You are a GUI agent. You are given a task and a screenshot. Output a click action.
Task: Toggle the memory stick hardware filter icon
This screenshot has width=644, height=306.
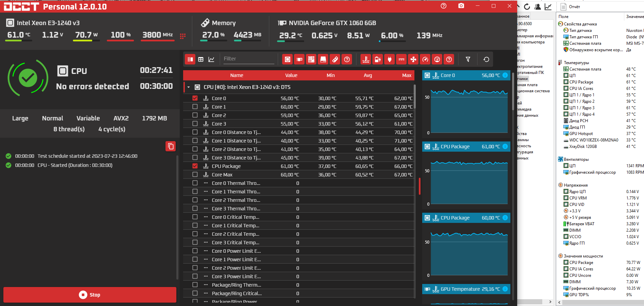point(335,59)
